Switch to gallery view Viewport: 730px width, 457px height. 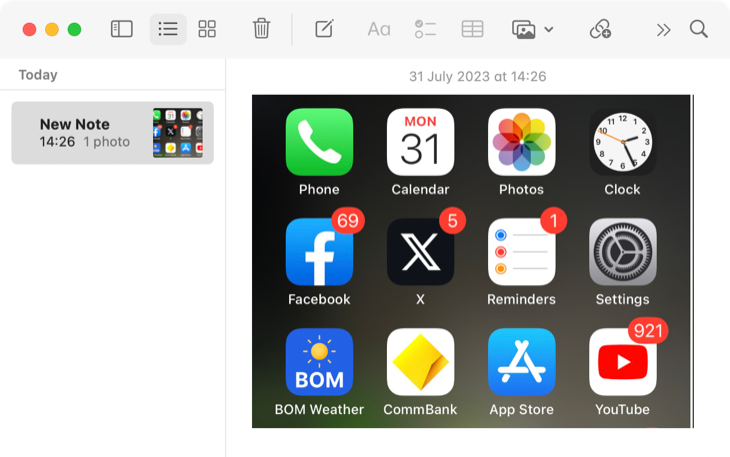(x=207, y=29)
